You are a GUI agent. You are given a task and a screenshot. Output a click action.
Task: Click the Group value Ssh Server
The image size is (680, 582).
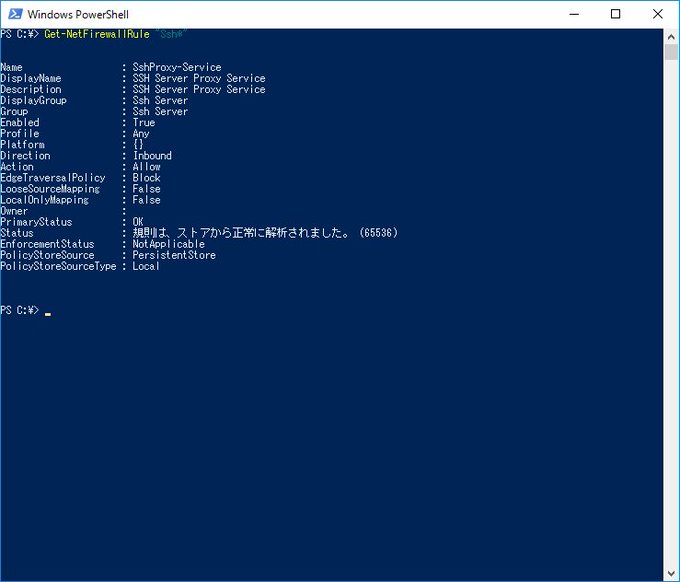click(x=160, y=111)
